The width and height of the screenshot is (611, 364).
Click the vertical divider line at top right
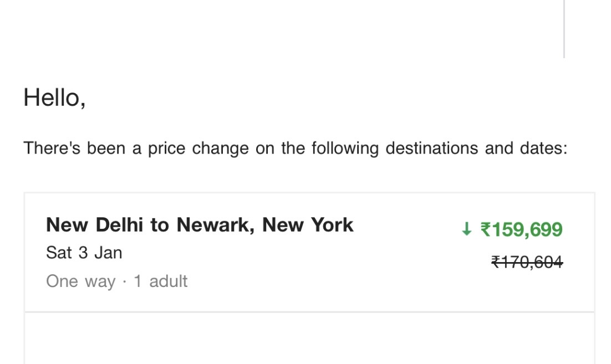(564, 28)
